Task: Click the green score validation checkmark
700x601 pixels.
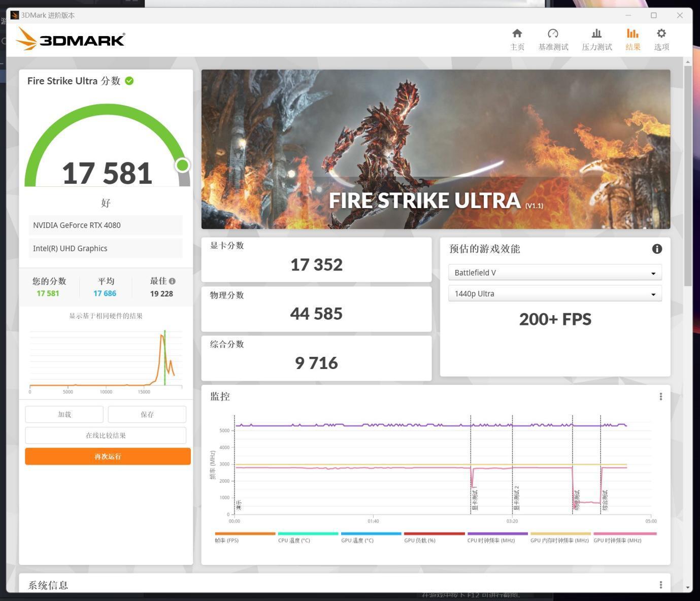Action: tap(129, 81)
